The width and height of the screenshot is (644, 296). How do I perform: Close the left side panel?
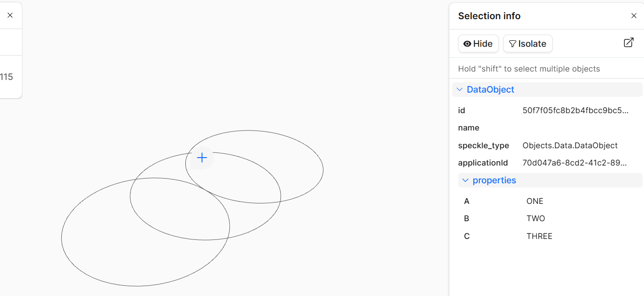10,15
